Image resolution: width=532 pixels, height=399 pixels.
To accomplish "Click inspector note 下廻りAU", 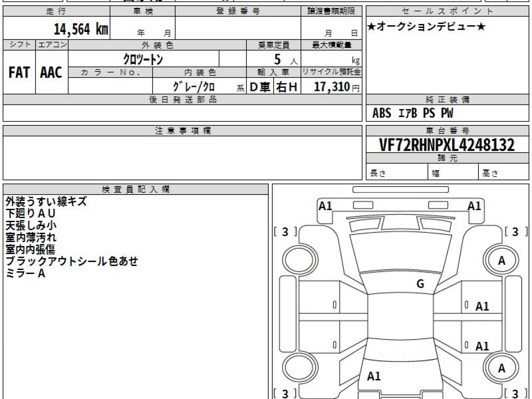I will pyautogui.click(x=31, y=213).
